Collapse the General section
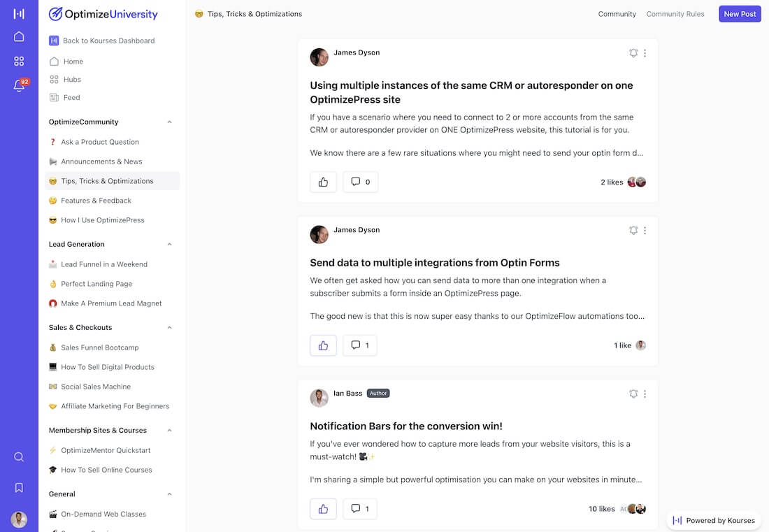Viewport: 769px width, 532px height. tap(169, 494)
